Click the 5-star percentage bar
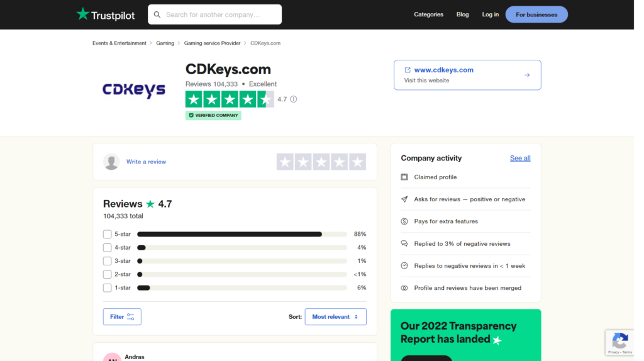Viewport: 644px width, 361px height. 242,234
